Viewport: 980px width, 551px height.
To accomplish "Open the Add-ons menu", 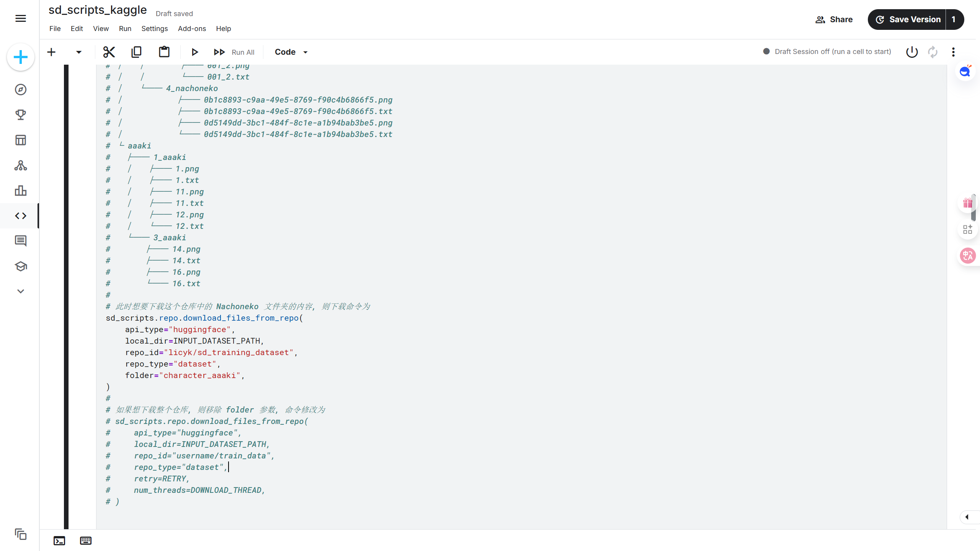I will tap(192, 29).
